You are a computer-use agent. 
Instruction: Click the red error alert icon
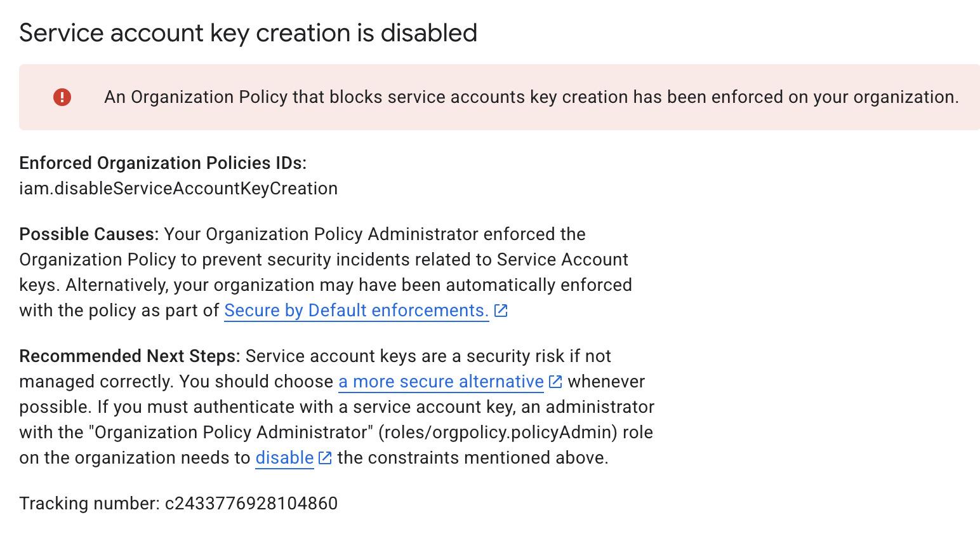62,97
